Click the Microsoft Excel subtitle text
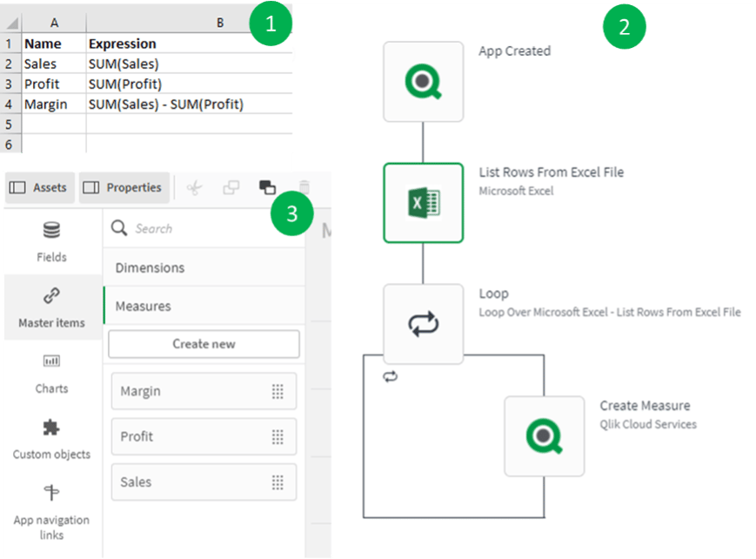 [x=516, y=192]
